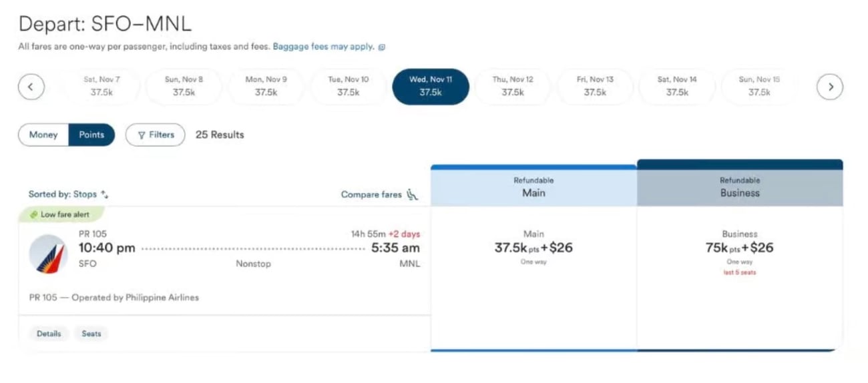This screenshot has width=868, height=383.
Task: Click the Compare fares link
Action: tap(371, 195)
